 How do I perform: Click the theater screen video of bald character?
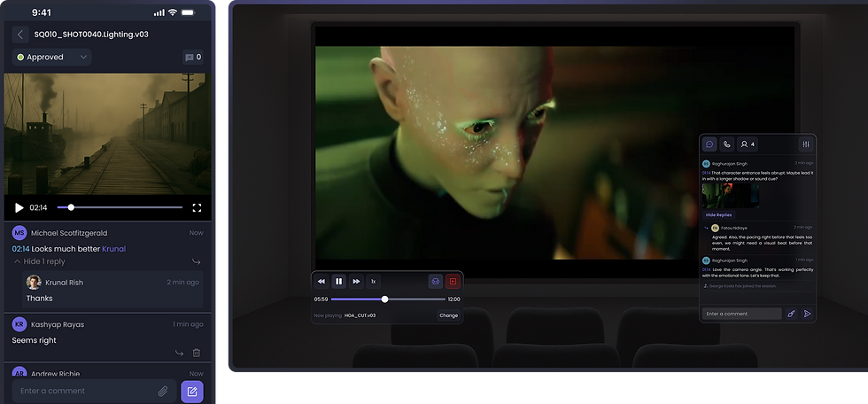pos(555,152)
